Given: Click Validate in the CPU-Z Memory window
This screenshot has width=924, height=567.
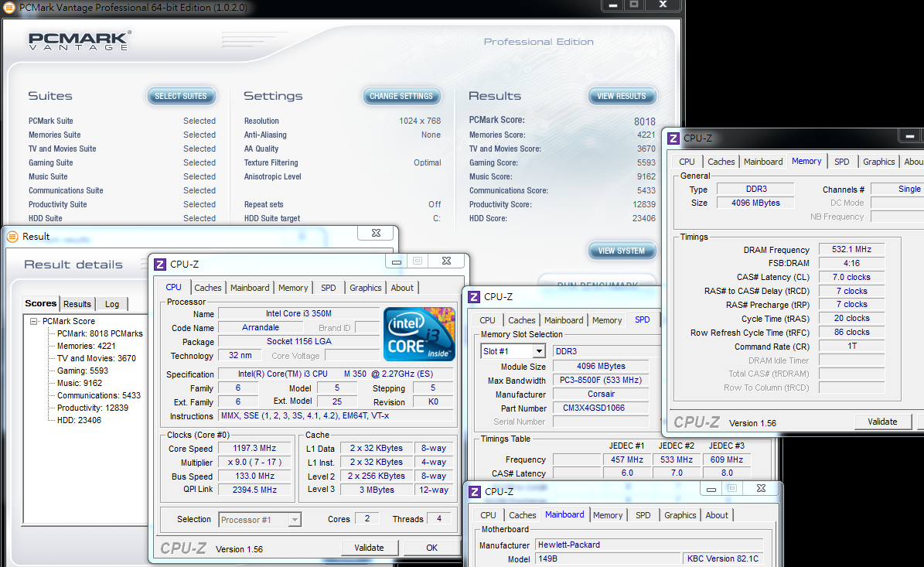Looking at the screenshot, I should (882, 422).
